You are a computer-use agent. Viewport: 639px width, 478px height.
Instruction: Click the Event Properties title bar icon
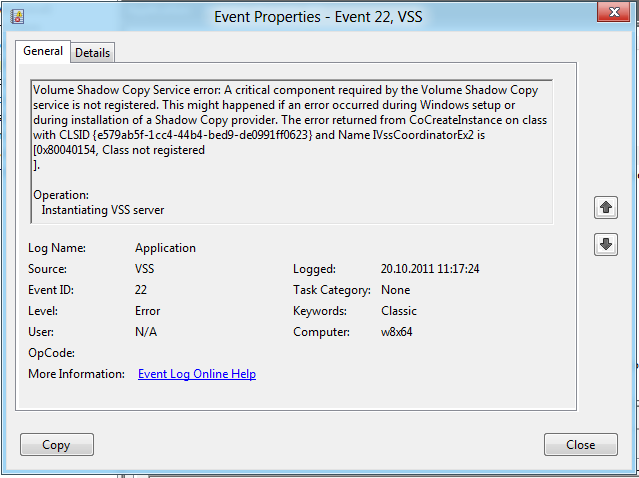[17, 16]
